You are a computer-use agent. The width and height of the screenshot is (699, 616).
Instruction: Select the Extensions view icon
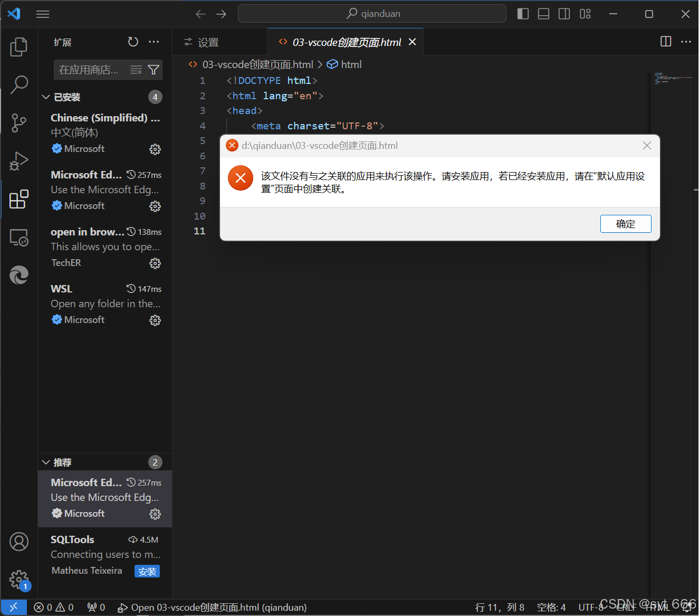(x=19, y=199)
